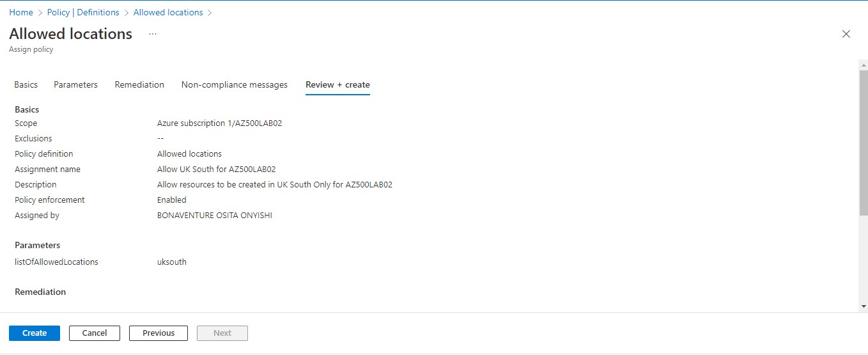Viewport: 868px width, 355px height.
Task: Select the Review + create tab
Action: pos(337,84)
